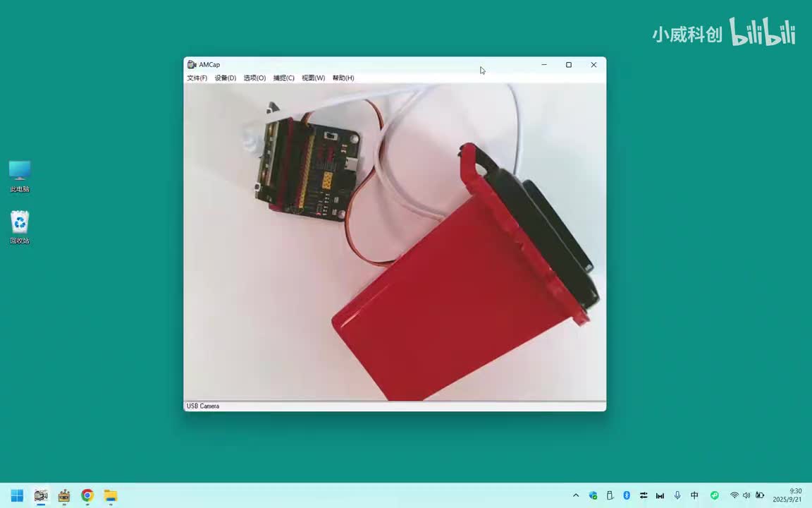The width and height of the screenshot is (812, 508).
Task: Open the 视图(W) menu in AMCap
Action: point(313,78)
